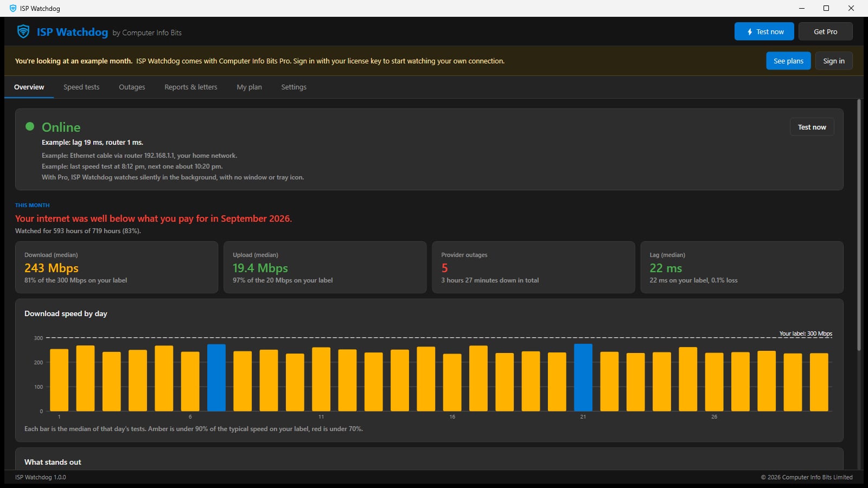Click the Provider outages card
Screen dimensions: 868x488
[533, 267]
